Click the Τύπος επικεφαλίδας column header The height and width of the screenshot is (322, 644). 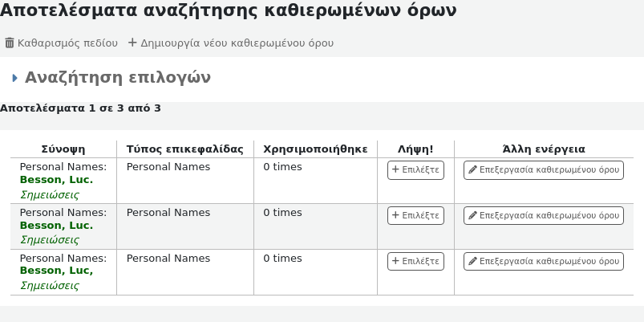pyautogui.click(x=184, y=149)
